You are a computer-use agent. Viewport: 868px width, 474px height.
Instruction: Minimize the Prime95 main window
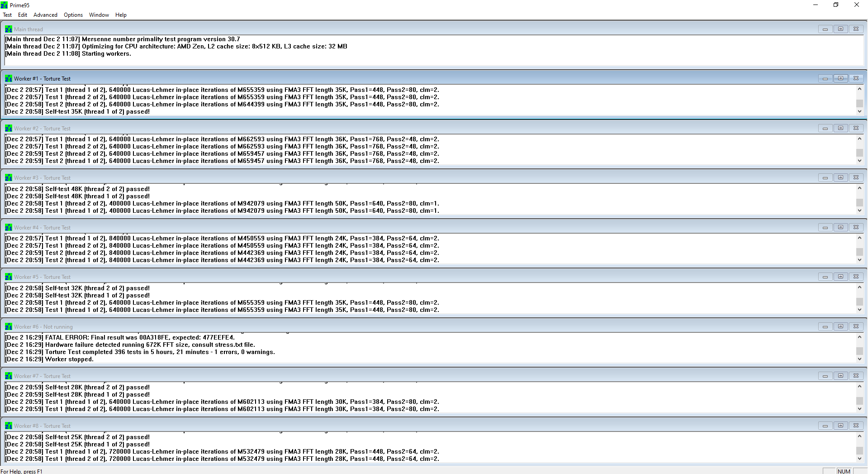click(816, 5)
